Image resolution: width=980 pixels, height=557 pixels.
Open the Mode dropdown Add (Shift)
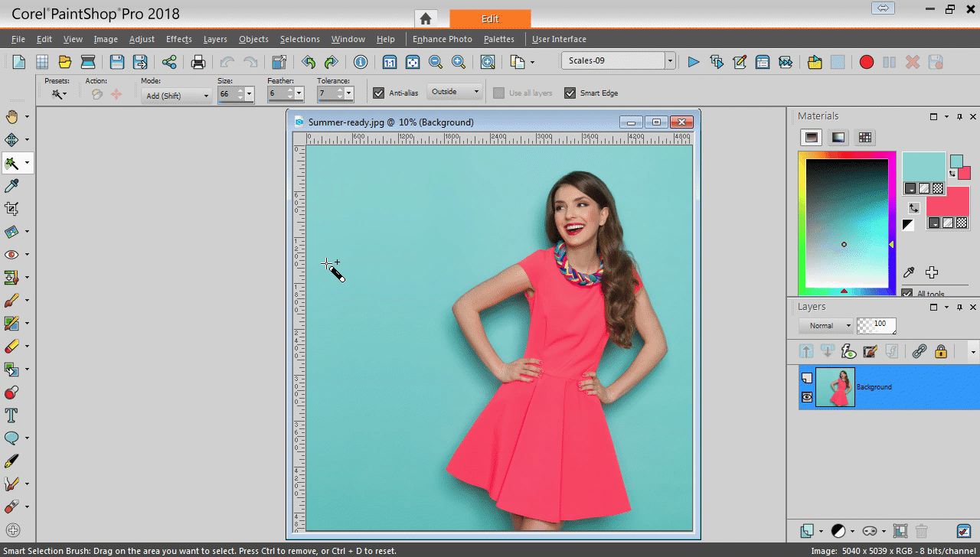[x=176, y=96]
